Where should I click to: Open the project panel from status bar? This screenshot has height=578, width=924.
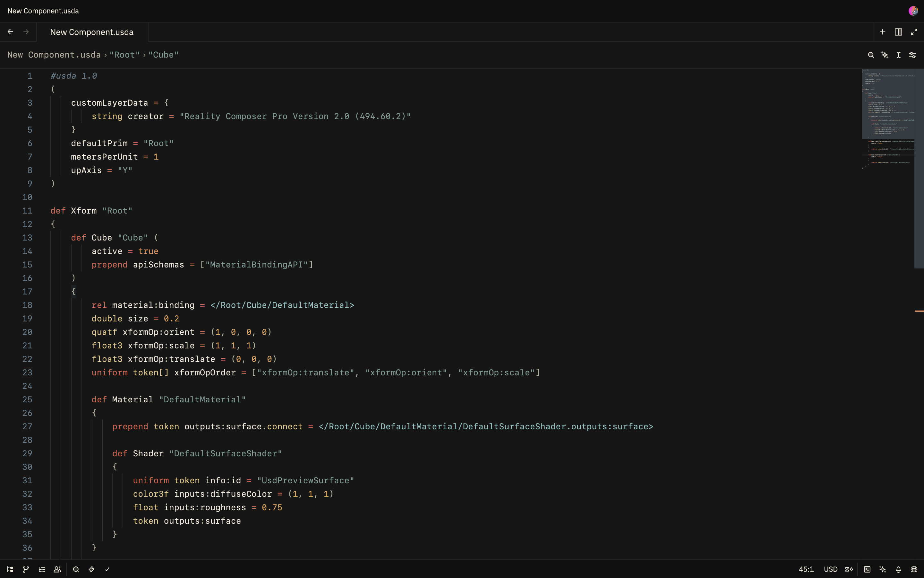click(10, 569)
